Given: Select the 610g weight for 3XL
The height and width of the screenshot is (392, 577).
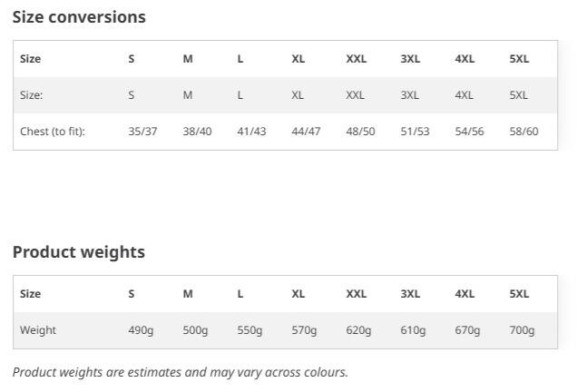Looking at the screenshot, I should (414, 330).
